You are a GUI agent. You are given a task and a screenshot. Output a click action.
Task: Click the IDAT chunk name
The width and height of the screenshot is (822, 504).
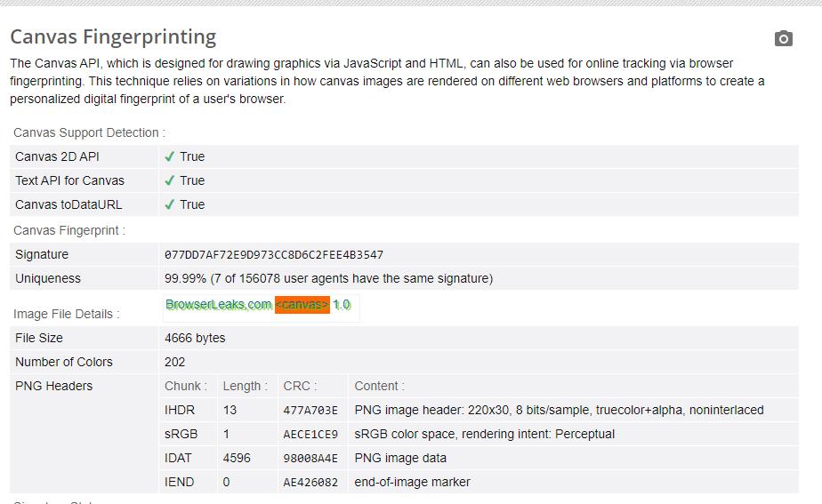180,458
